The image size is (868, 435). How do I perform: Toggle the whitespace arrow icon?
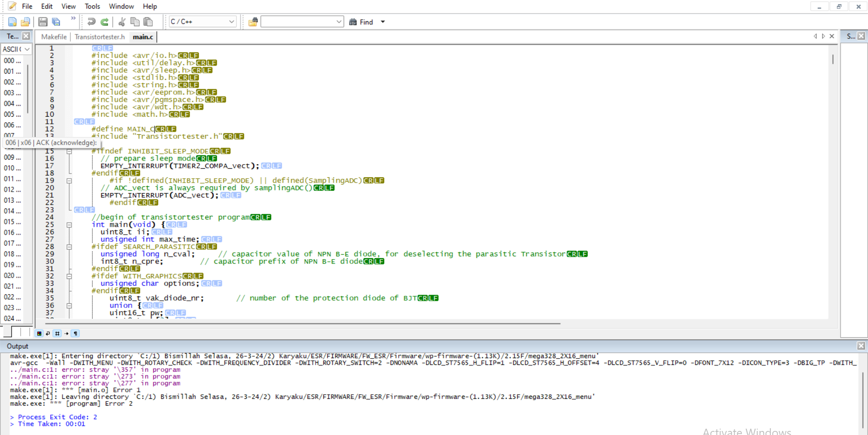[x=66, y=333]
